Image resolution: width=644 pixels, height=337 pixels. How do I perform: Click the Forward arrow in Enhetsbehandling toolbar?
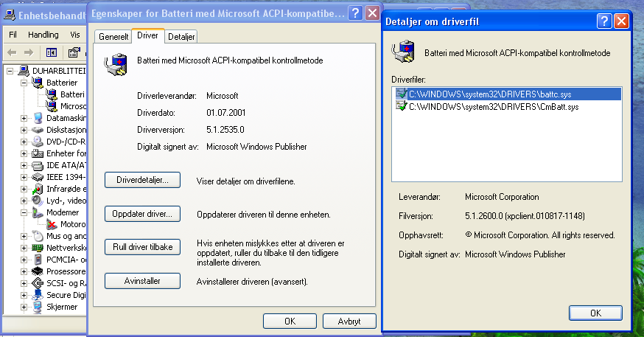click(x=29, y=52)
